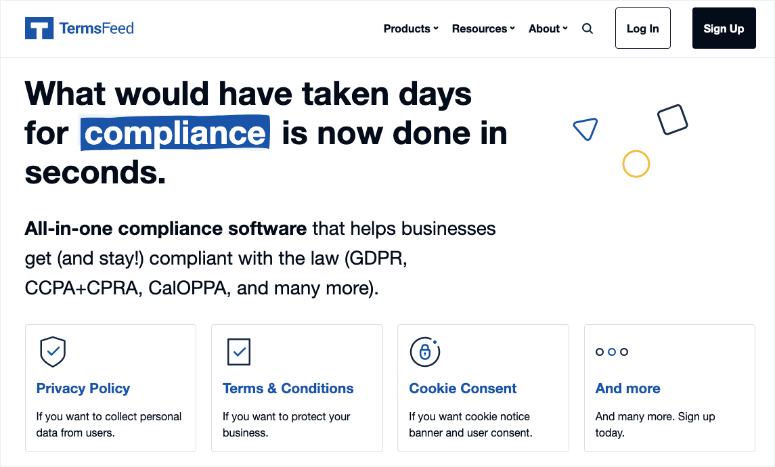Expand the Resources dropdown menu
Screen dimensions: 775x467
point(483,29)
